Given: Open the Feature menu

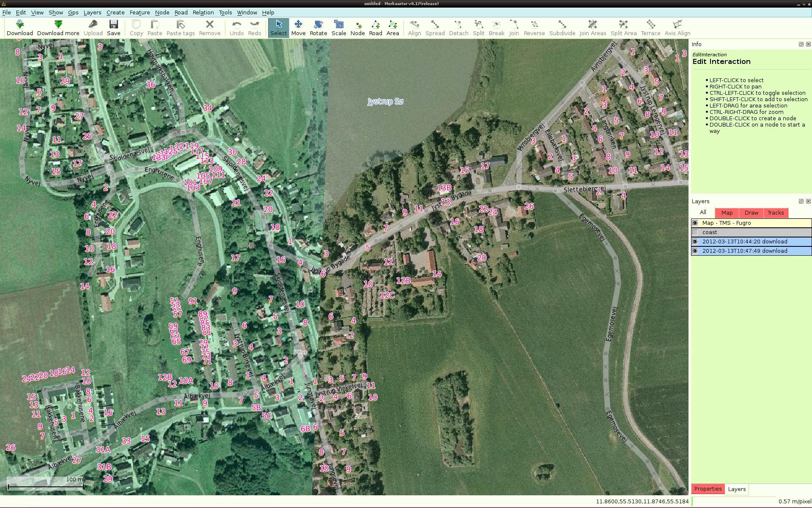Looking at the screenshot, I should (140, 12).
